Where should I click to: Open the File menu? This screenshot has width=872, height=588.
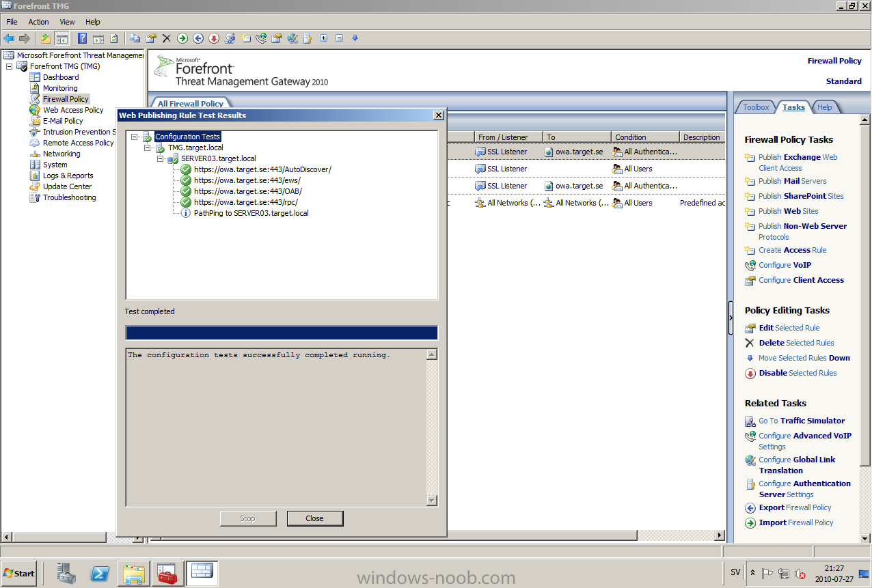point(12,22)
